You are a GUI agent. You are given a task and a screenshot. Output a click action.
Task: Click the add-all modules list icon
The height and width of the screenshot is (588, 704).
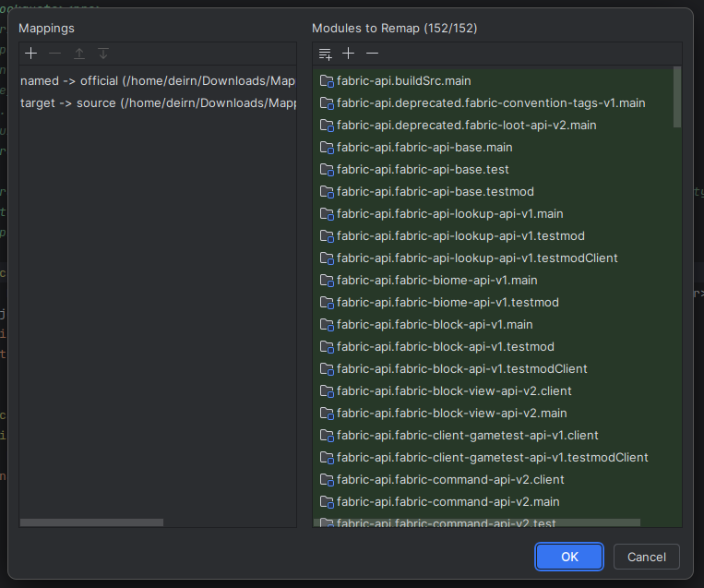pyautogui.click(x=325, y=54)
